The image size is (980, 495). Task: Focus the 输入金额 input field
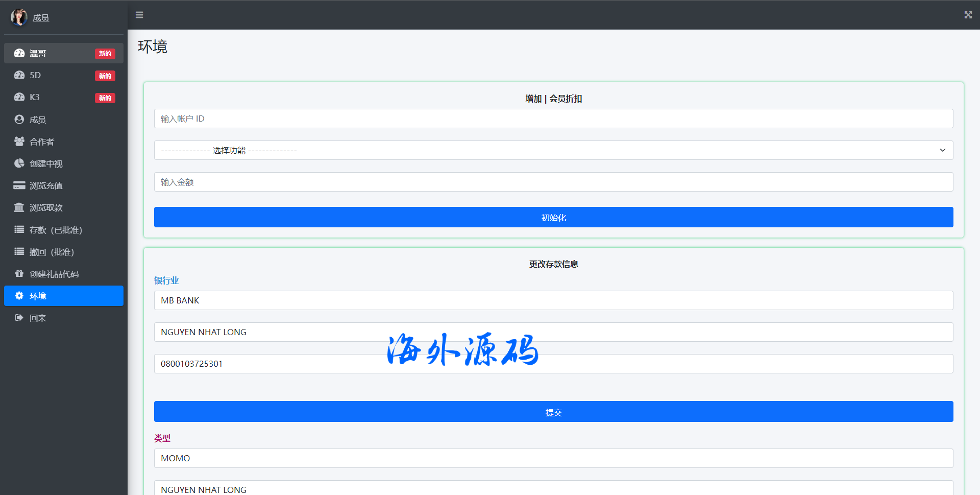point(553,182)
